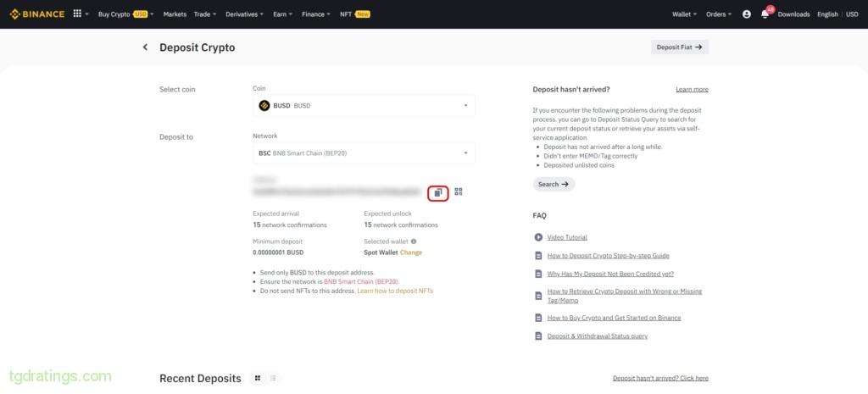Click Change next to Spot Wallet
This screenshot has width=868, height=394.
(411, 252)
